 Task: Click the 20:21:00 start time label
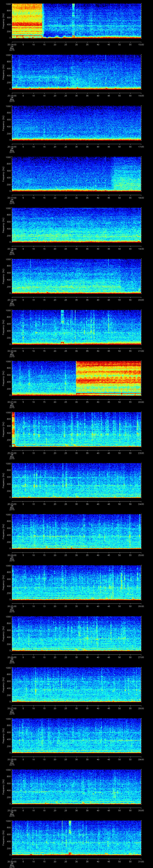click(12, 402)
